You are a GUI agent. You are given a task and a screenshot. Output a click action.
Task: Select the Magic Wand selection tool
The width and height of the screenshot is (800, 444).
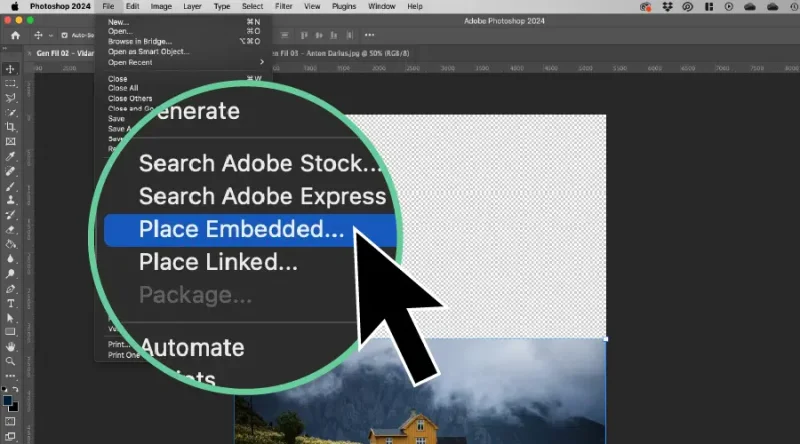10,113
